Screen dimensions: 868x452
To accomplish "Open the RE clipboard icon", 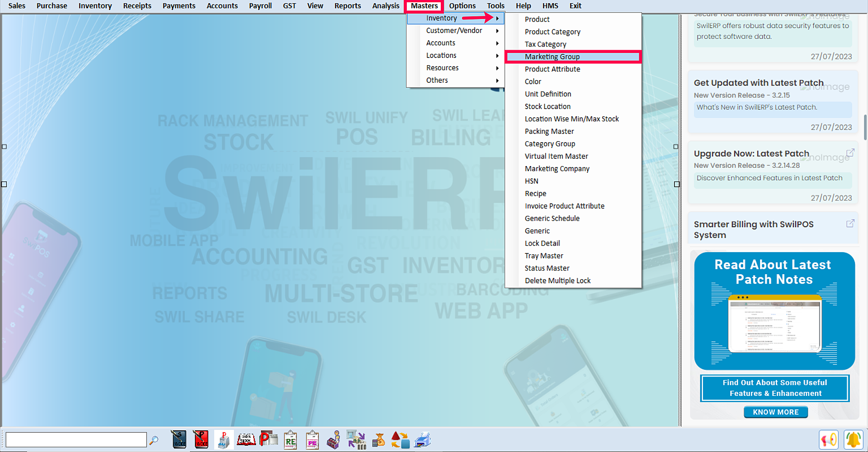I will pos(290,440).
